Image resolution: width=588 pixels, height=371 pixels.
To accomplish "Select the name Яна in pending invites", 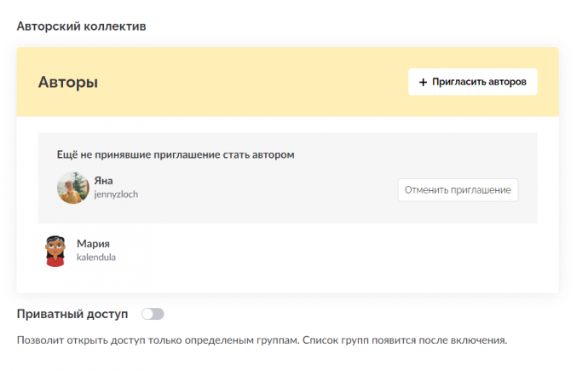I will 103,181.
